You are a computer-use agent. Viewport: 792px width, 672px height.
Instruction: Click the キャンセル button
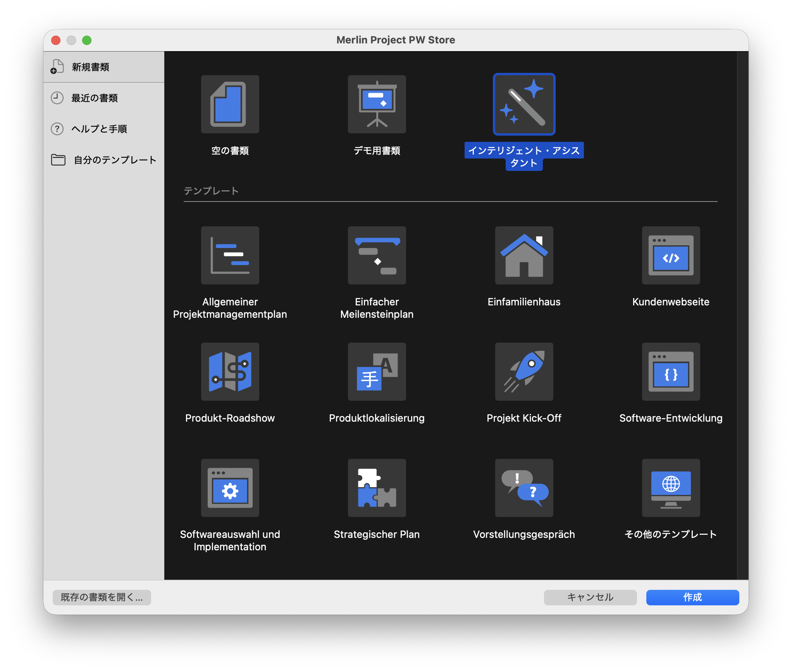590,597
